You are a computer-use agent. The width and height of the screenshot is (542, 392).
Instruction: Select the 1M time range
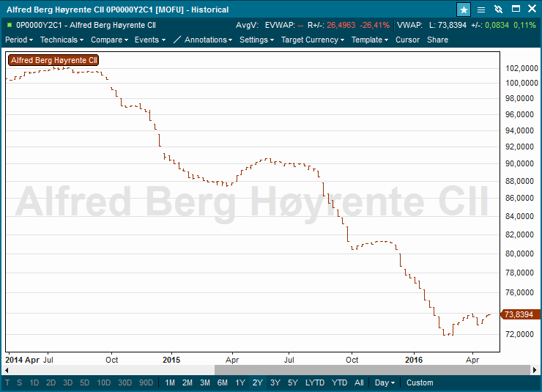170,382
